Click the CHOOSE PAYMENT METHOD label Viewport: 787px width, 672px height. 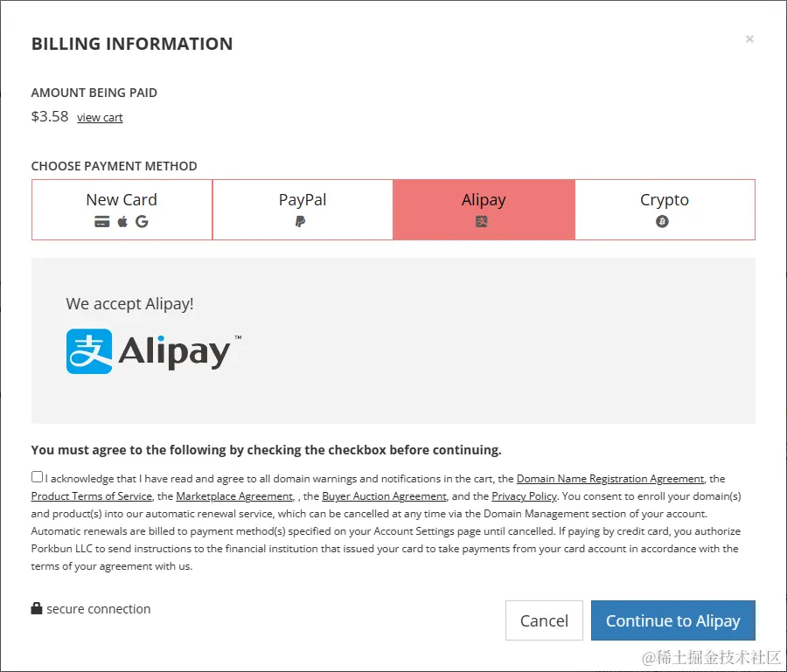point(114,166)
